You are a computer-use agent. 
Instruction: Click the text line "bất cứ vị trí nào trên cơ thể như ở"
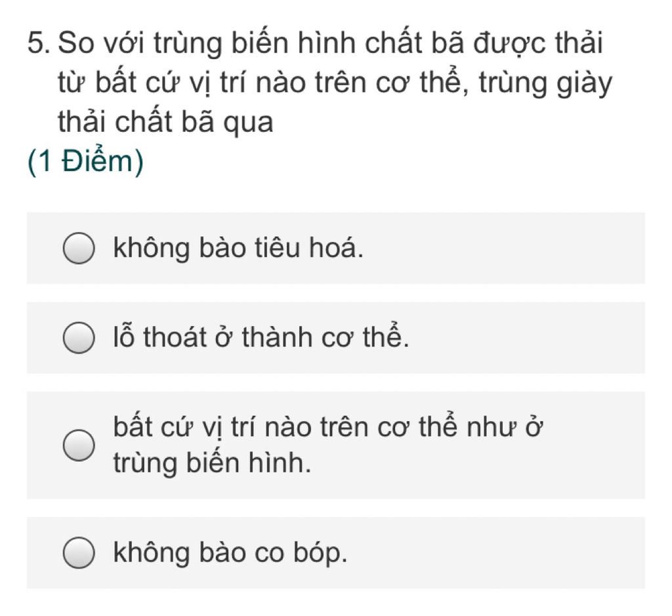(x=328, y=426)
